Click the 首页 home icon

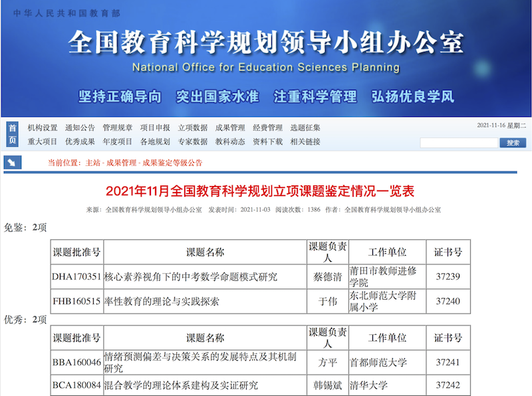tap(13, 134)
